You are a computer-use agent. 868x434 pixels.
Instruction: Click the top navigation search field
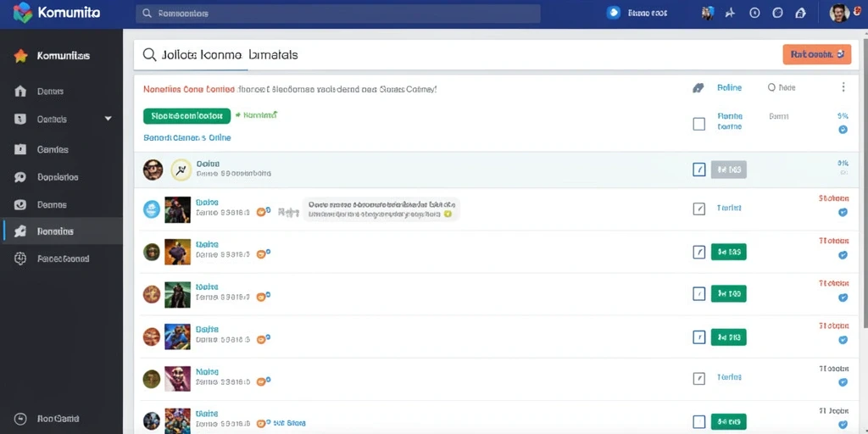(338, 14)
